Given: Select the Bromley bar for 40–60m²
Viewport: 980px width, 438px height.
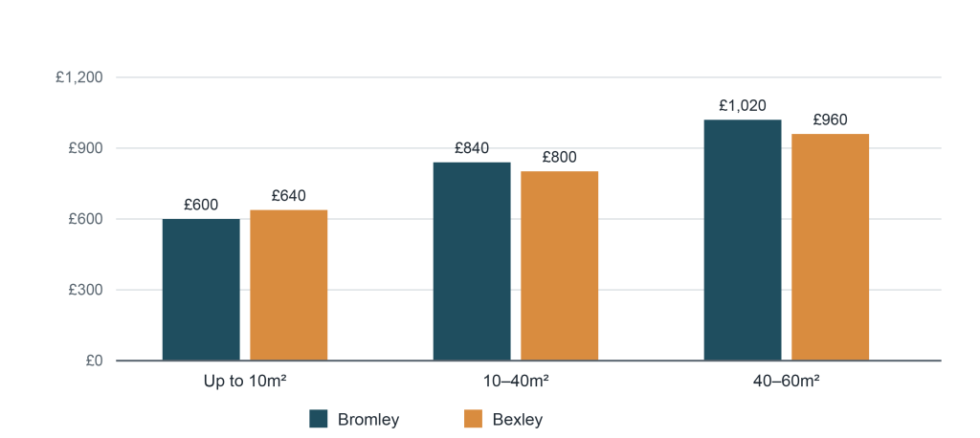Looking at the screenshot, I should [743, 240].
